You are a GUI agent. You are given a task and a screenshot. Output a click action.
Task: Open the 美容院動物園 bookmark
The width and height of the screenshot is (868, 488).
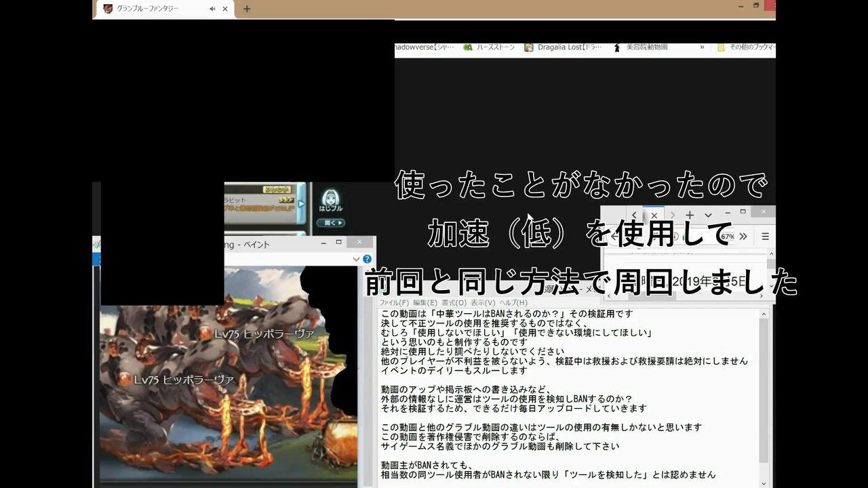pyautogui.click(x=641, y=47)
